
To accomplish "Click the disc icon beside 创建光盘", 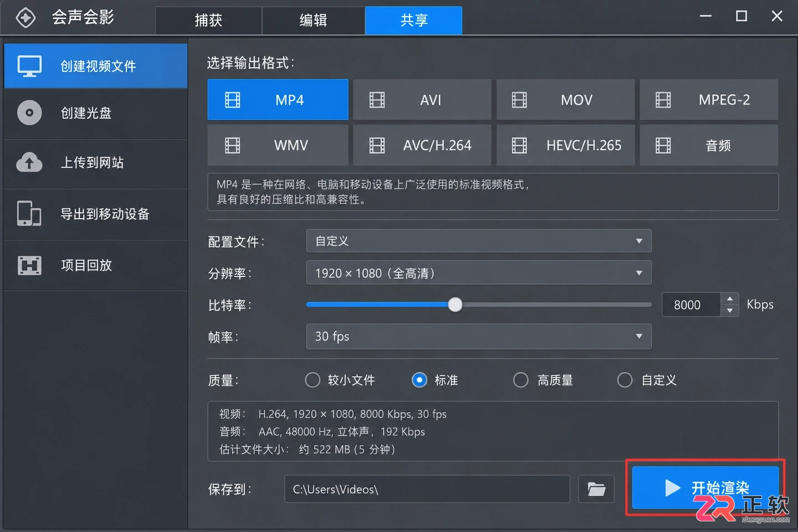I will point(29,113).
